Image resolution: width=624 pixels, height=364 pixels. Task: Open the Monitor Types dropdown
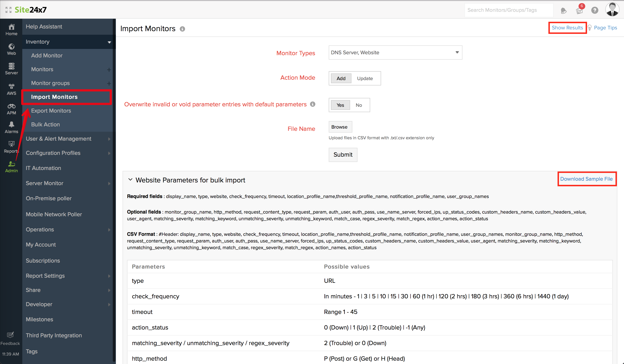tap(395, 53)
